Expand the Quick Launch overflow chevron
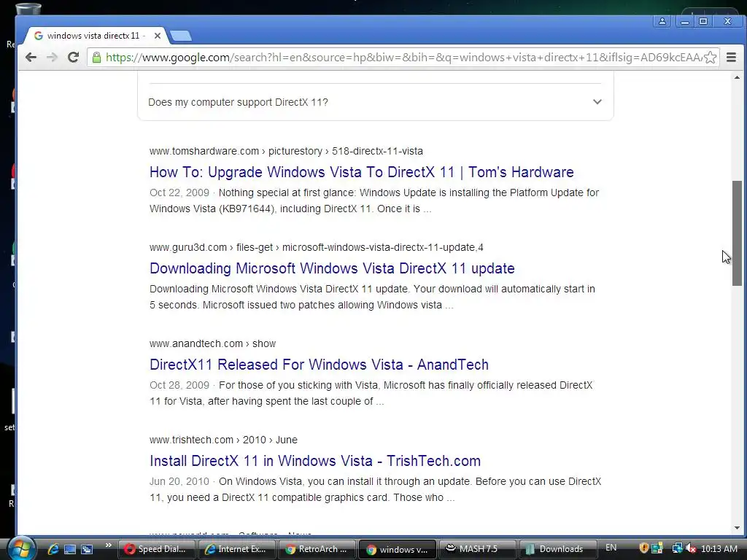Viewport: 747px width, 560px height. tap(109, 545)
